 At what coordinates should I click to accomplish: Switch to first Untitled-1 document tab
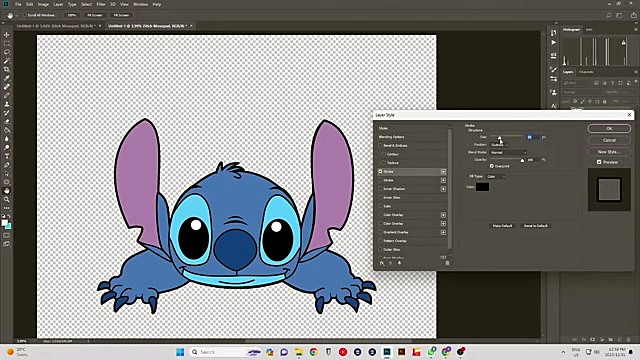pyautogui.click(x=56, y=26)
